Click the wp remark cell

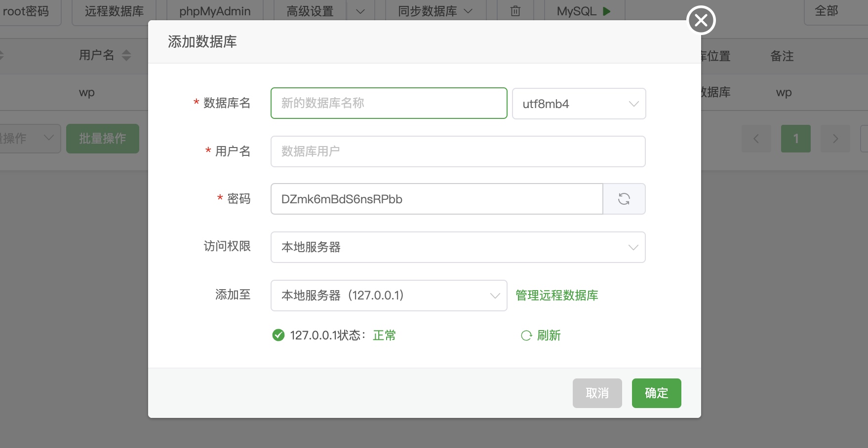pyautogui.click(x=784, y=92)
